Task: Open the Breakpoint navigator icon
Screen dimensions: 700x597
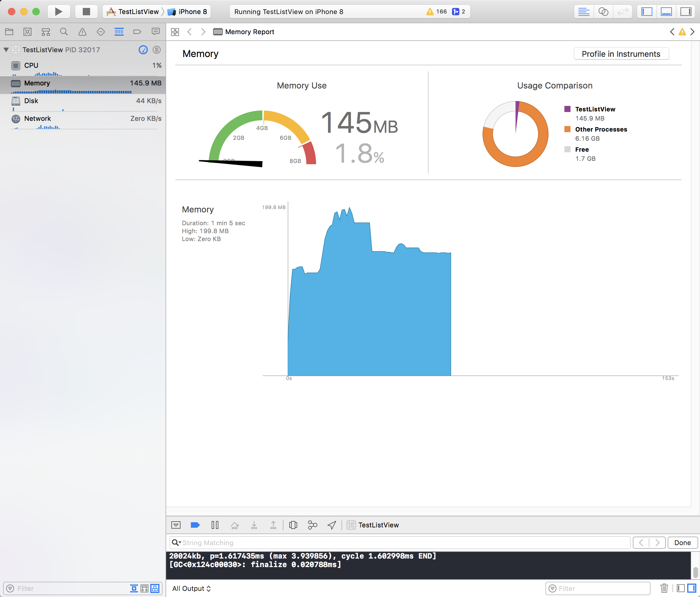Action: [137, 32]
